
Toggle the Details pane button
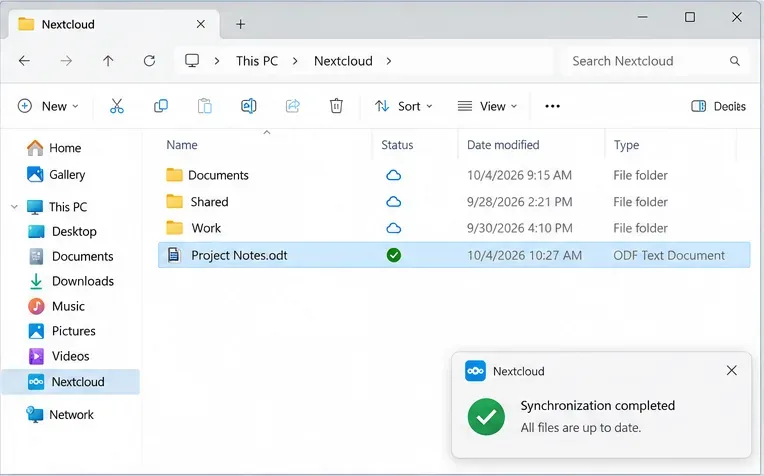coord(719,106)
